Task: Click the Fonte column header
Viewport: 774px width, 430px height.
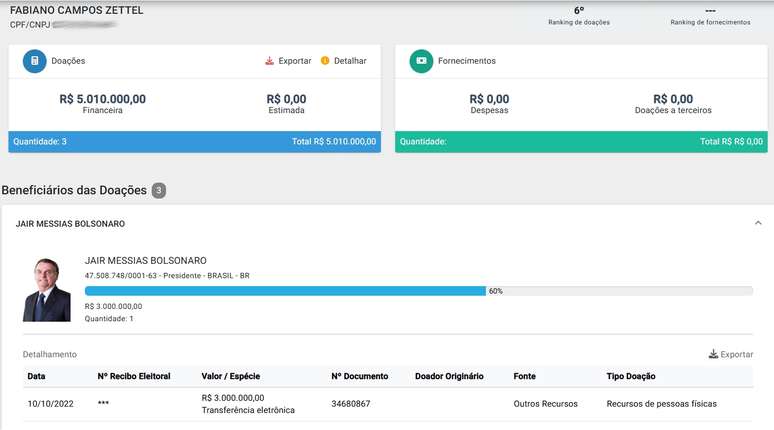Action: [524, 376]
